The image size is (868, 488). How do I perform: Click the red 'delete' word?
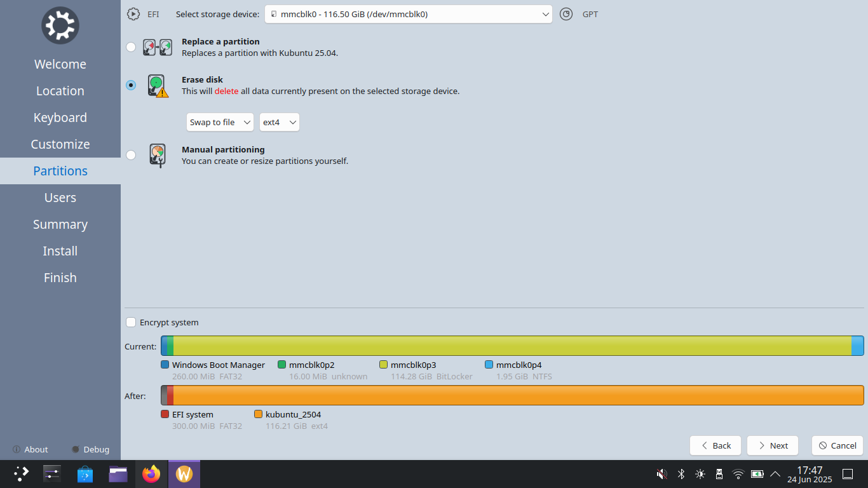pyautogui.click(x=226, y=91)
